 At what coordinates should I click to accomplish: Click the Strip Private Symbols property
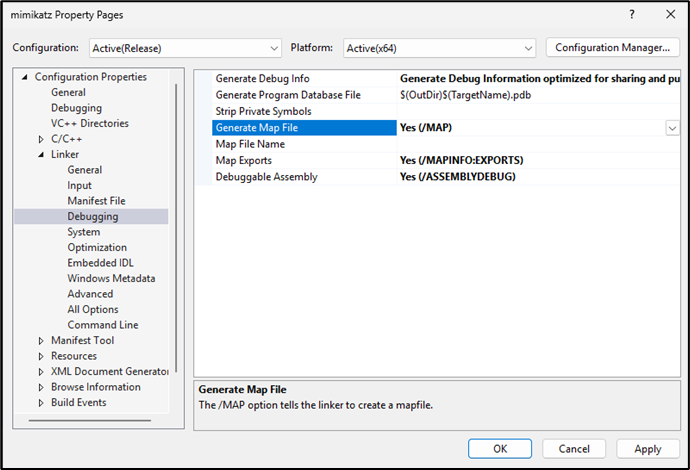263,111
